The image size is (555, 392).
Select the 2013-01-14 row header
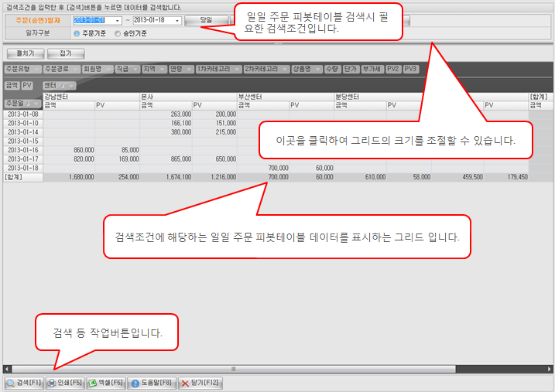[x=23, y=132]
